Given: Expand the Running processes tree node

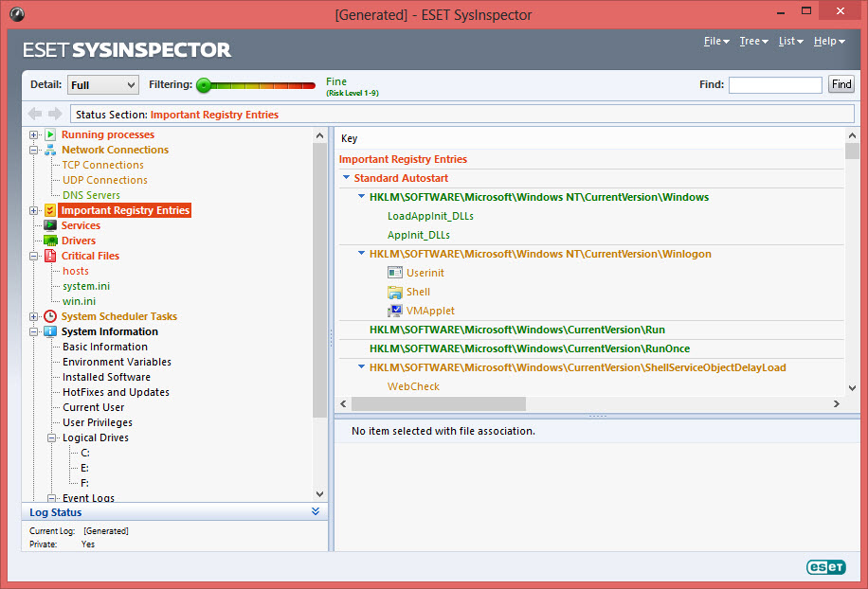Looking at the screenshot, I should pos(35,134).
